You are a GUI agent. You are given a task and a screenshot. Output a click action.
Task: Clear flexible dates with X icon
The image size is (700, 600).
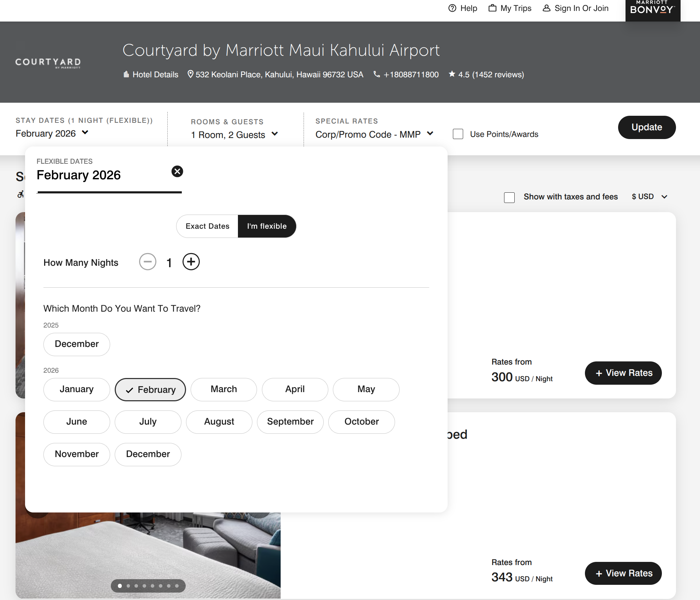point(177,172)
